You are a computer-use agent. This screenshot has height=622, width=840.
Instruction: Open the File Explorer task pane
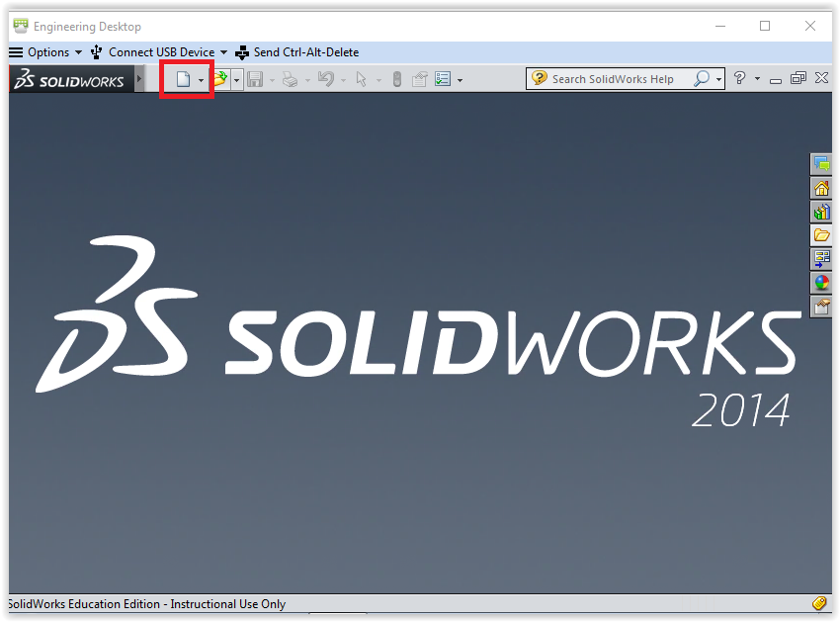821,235
